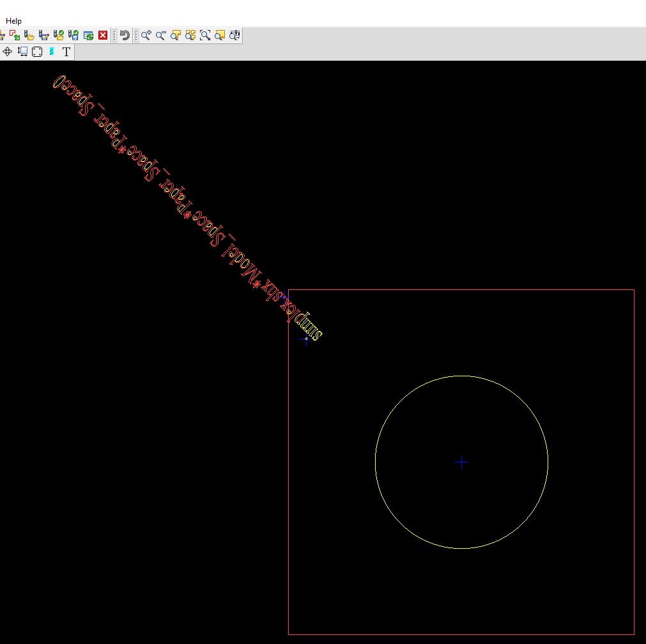Save toolpath with green check disk
Image resolution: width=646 pixels, height=644 pixels.
pyautogui.click(x=73, y=35)
